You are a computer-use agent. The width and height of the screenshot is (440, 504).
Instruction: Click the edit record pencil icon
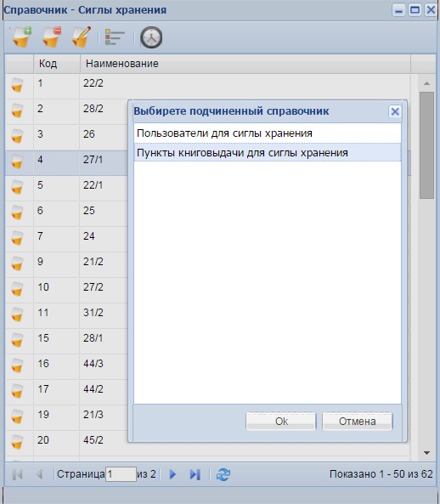(81, 37)
